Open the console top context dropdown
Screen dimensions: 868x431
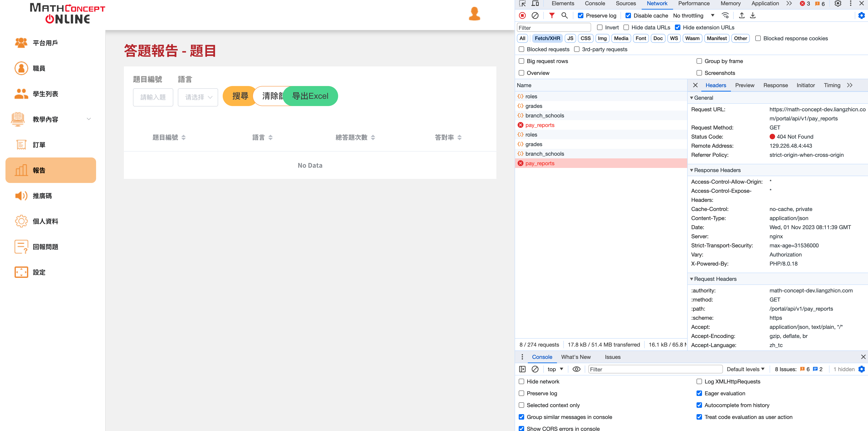555,369
